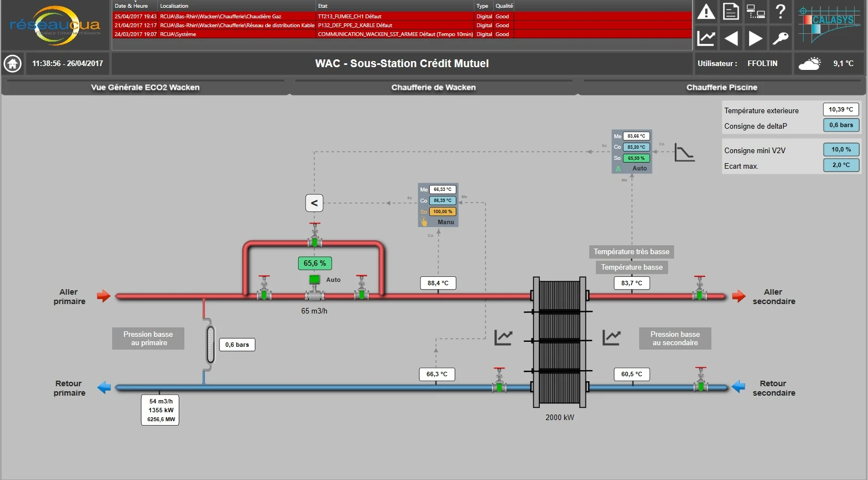Switch to the Chaufferie Piscine tab
Screen dimensions: 868x480
point(722,87)
